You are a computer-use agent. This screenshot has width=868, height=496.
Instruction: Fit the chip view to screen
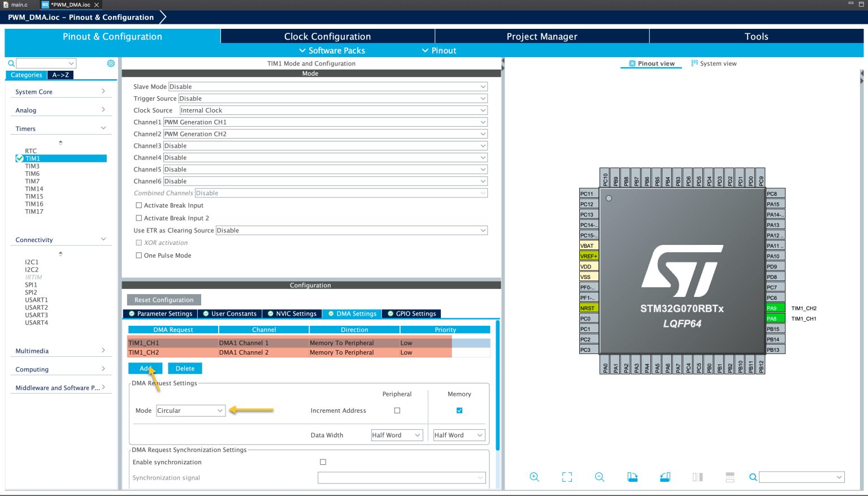567,477
